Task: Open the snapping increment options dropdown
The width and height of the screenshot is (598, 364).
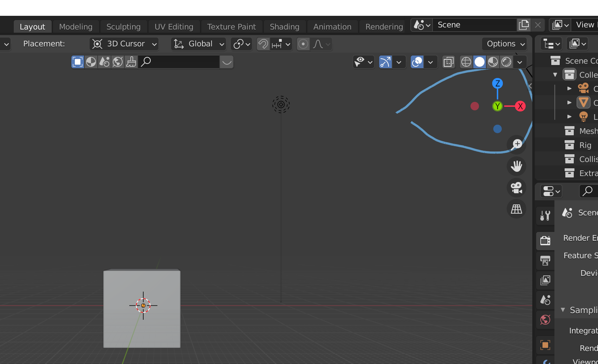Action: (281, 44)
